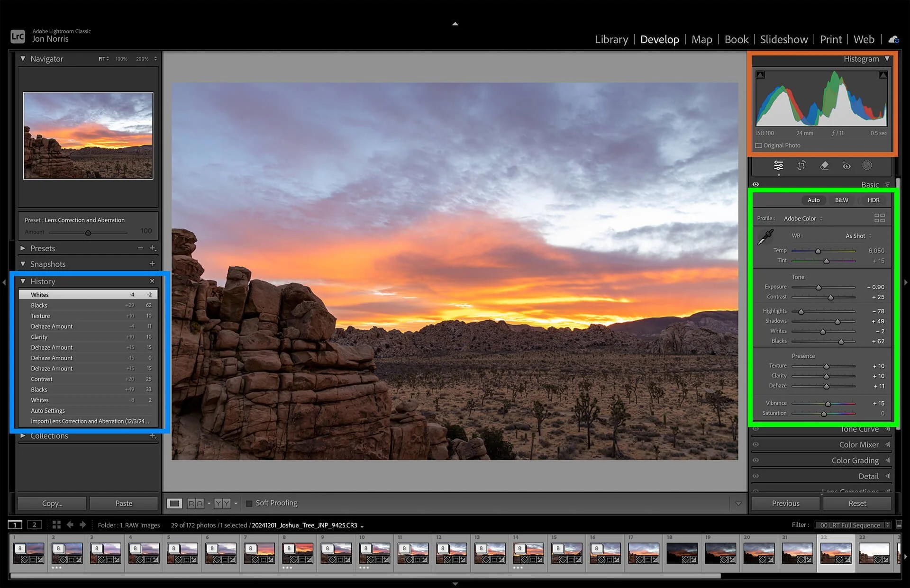
Task: Click the Exposure slider handle
Action: pyautogui.click(x=819, y=288)
